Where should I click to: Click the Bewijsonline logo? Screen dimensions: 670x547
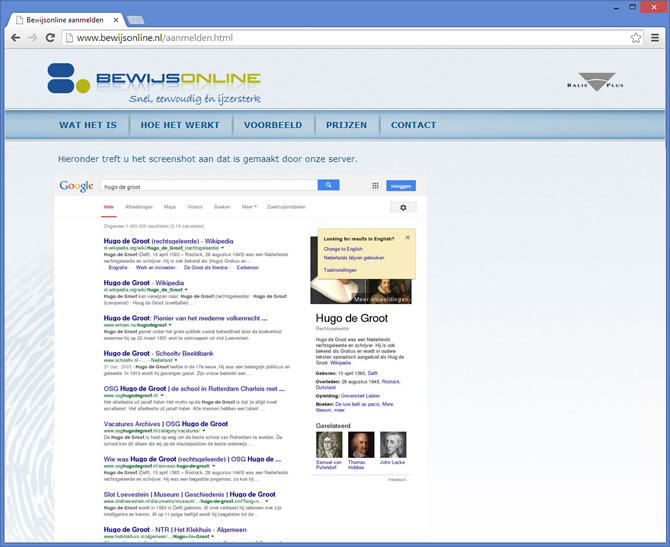(x=154, y=83)
